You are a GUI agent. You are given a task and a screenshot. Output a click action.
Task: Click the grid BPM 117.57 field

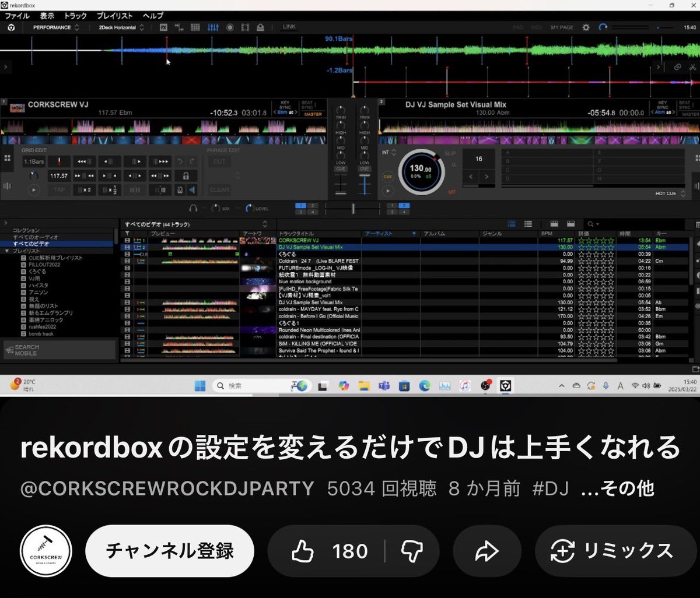[58, 175]
